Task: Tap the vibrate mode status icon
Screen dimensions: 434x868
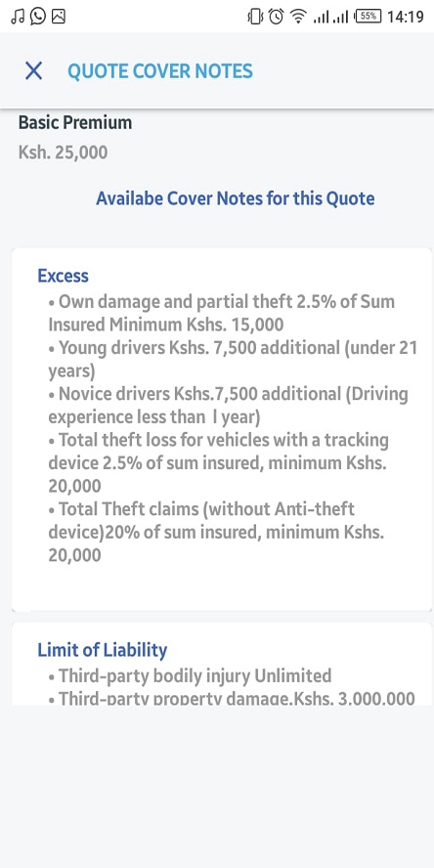Action: coord(255,17)
